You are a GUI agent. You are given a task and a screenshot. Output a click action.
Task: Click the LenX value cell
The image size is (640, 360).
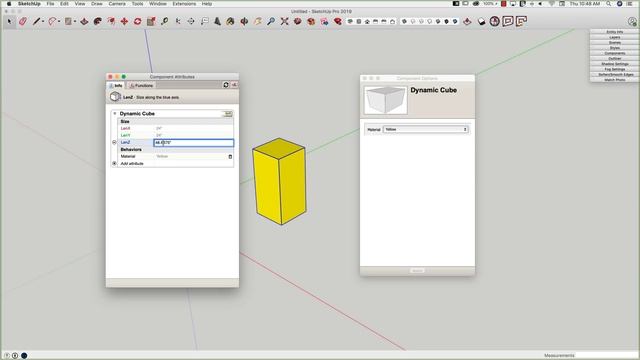[194, 128]
